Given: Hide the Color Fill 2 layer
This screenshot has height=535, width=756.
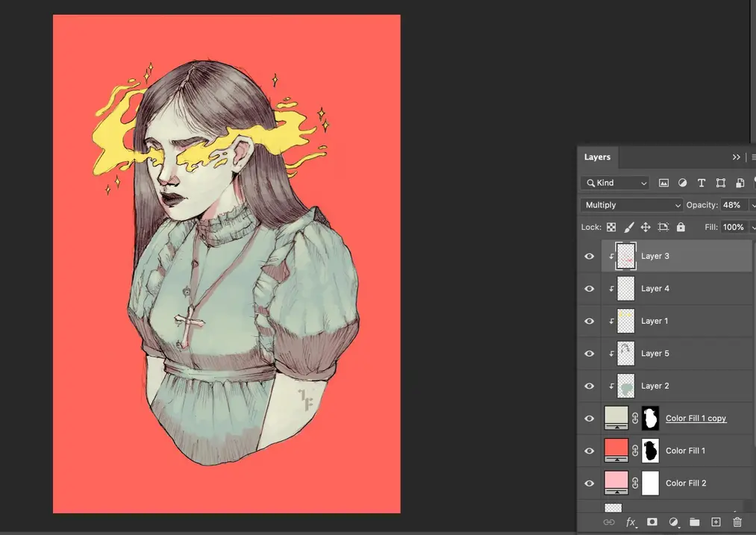Looking at the screenshot, I should (x=589, y=483).
